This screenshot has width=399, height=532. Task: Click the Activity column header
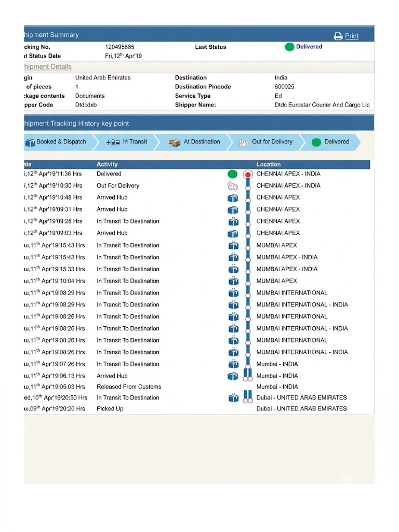point(107,164)
